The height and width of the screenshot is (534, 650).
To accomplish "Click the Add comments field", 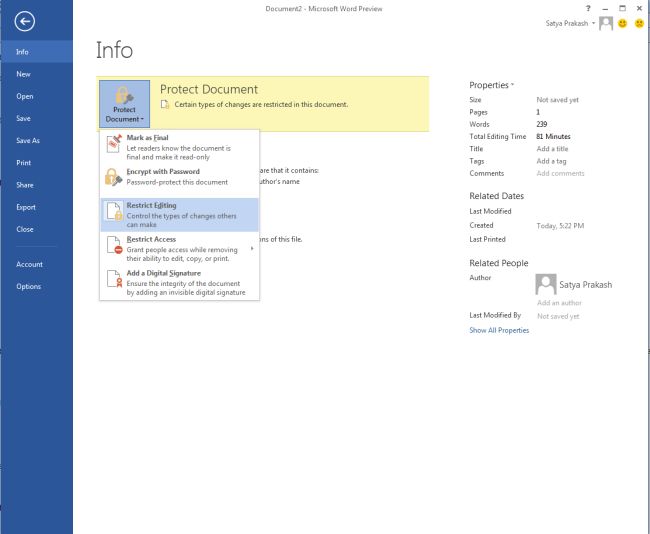I will [560, 173].
